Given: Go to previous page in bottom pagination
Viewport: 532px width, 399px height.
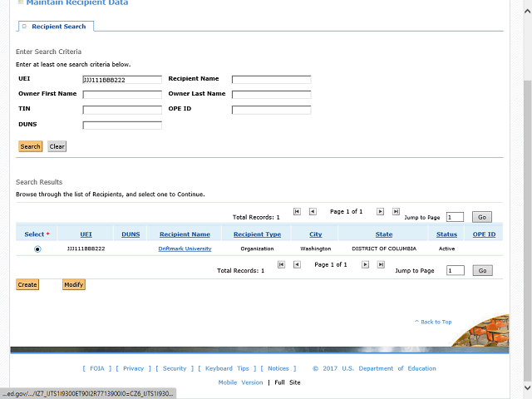Looking at the screenshot, I should (x=297, y=264).
